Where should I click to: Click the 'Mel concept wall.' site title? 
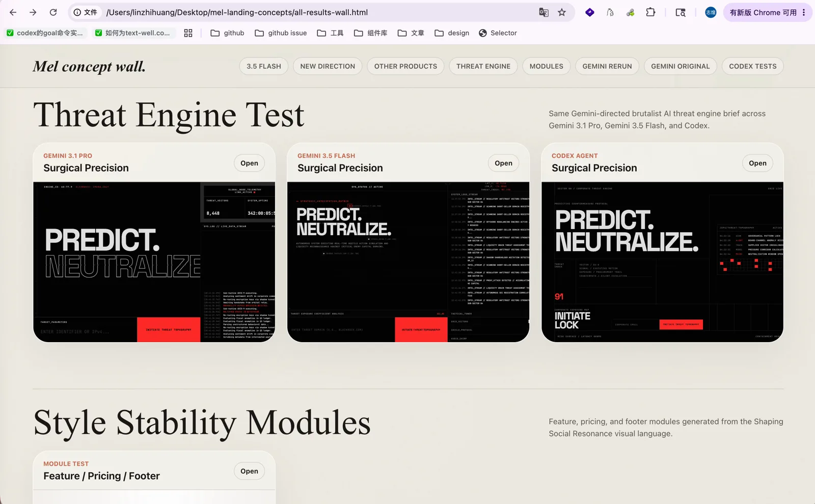89,67
